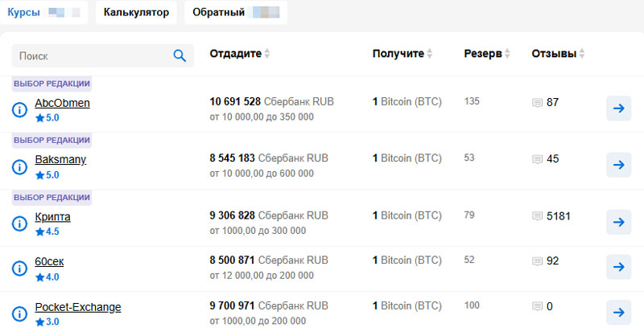Click the info icon next to AbcObmen
This screenshot has width=644, height=336.
tap(20, 110)
